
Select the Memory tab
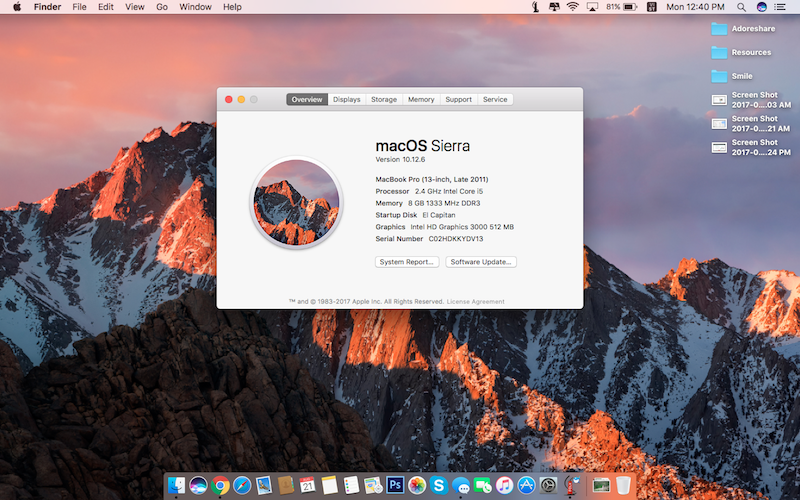coord(421,99)
